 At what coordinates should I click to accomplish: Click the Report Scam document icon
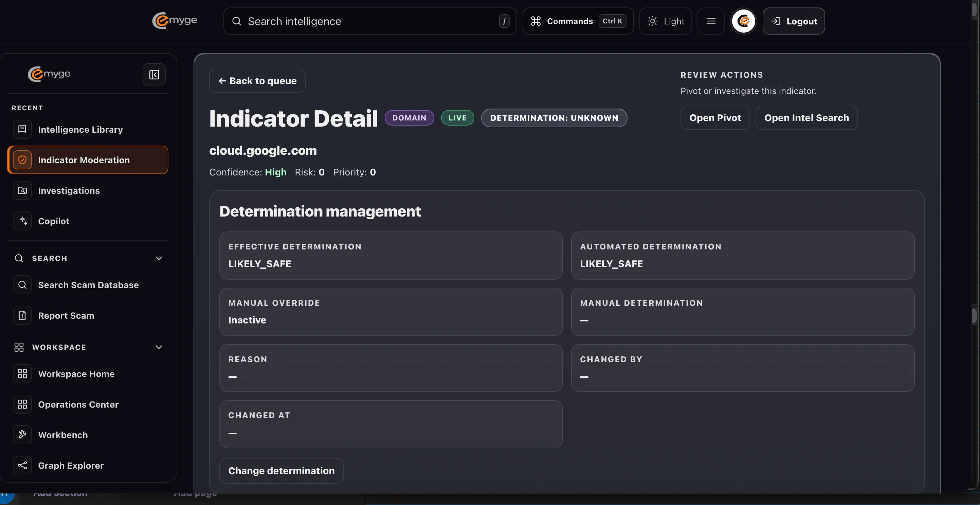22,315
